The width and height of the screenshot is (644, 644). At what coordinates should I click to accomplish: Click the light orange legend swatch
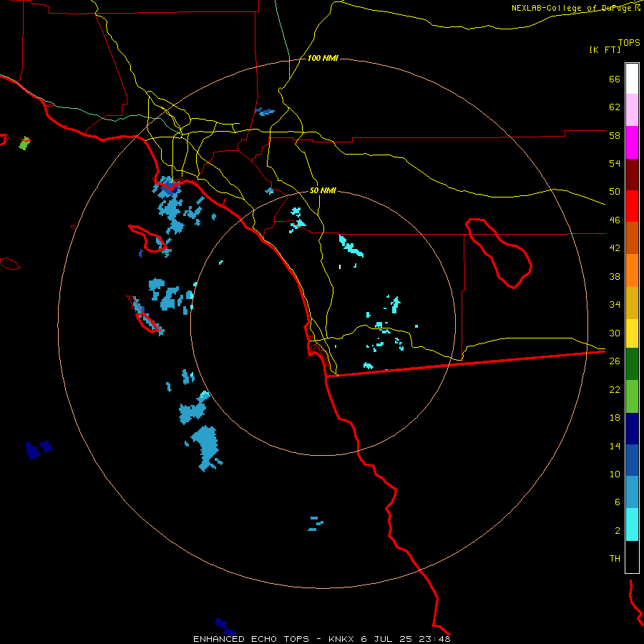pyautogui.click(x=632, y=270)
